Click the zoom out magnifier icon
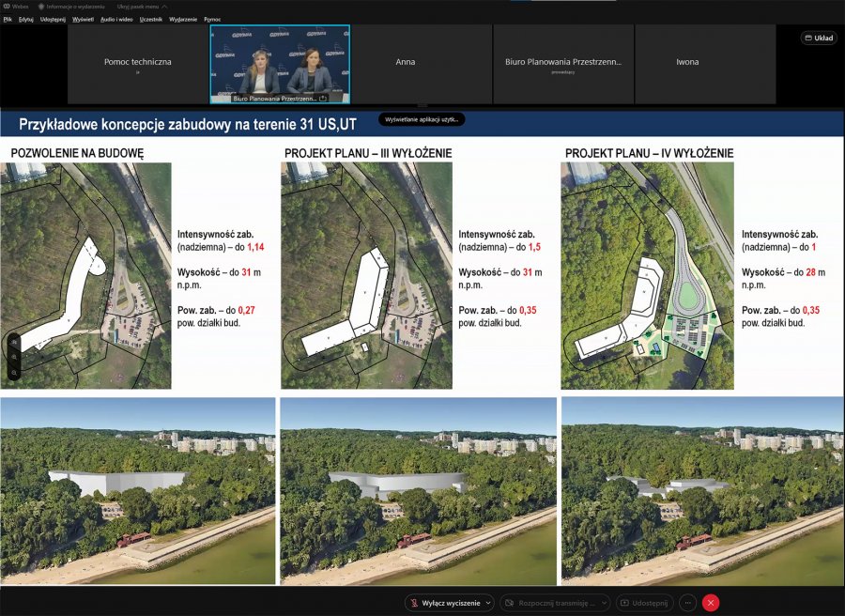 14,373
